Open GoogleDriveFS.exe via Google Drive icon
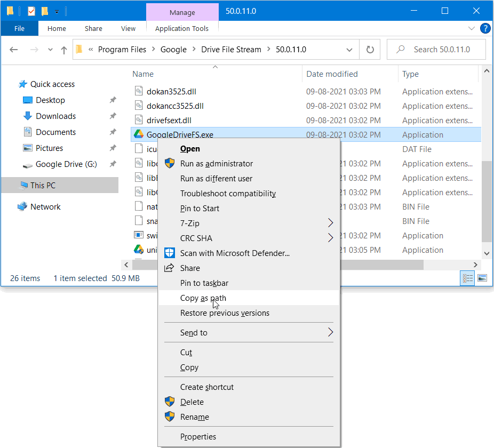 point(138,135)
